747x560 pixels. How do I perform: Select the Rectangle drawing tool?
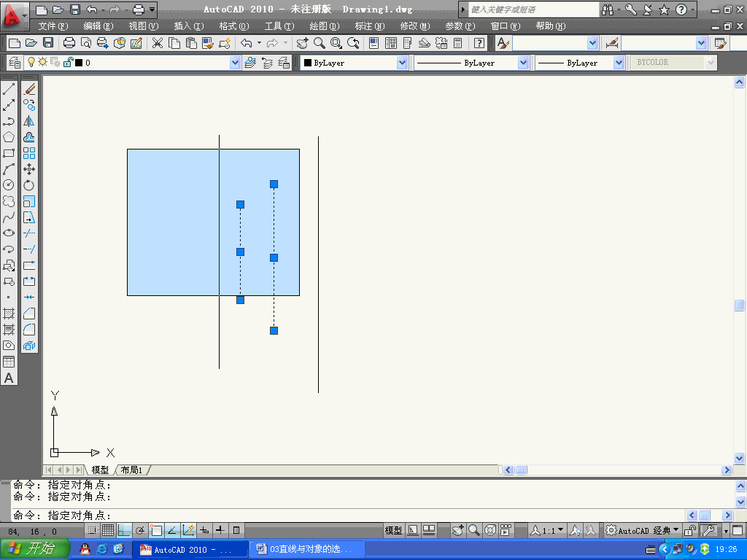coord(9,153)
